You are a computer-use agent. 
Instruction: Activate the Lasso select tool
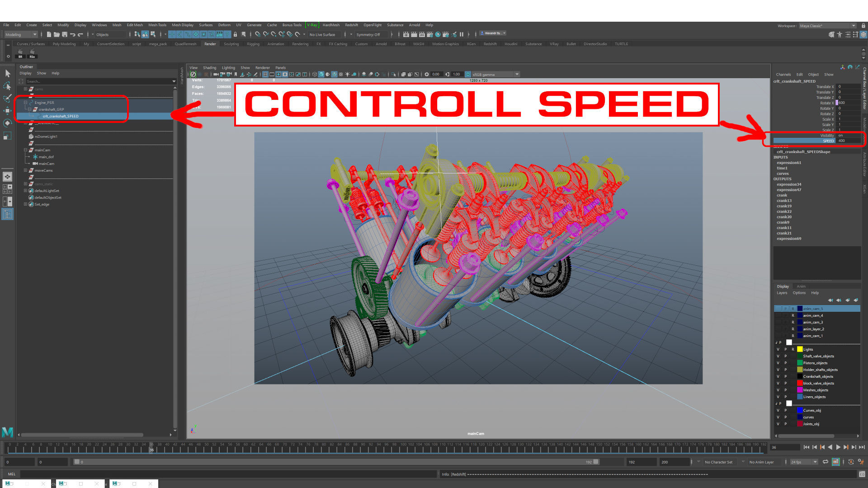click(7, 86)
